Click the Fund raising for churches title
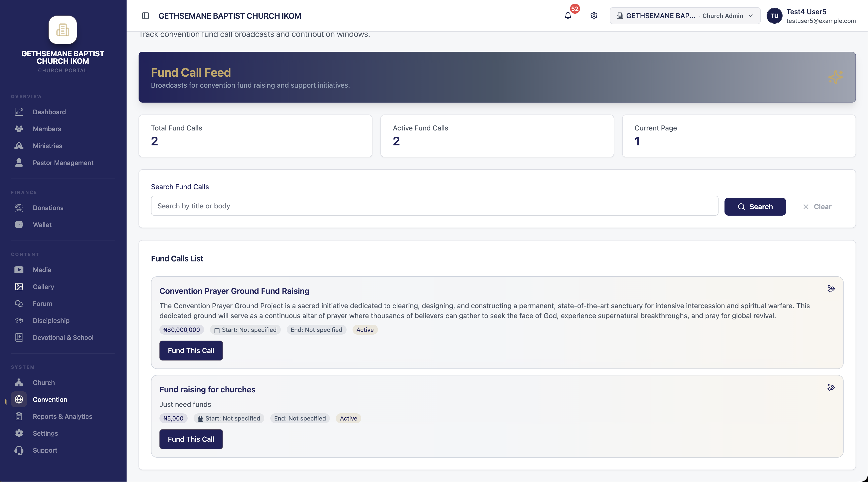Image resolution: width=868 pixels, height=482 pixels. [x=207, y=390]
